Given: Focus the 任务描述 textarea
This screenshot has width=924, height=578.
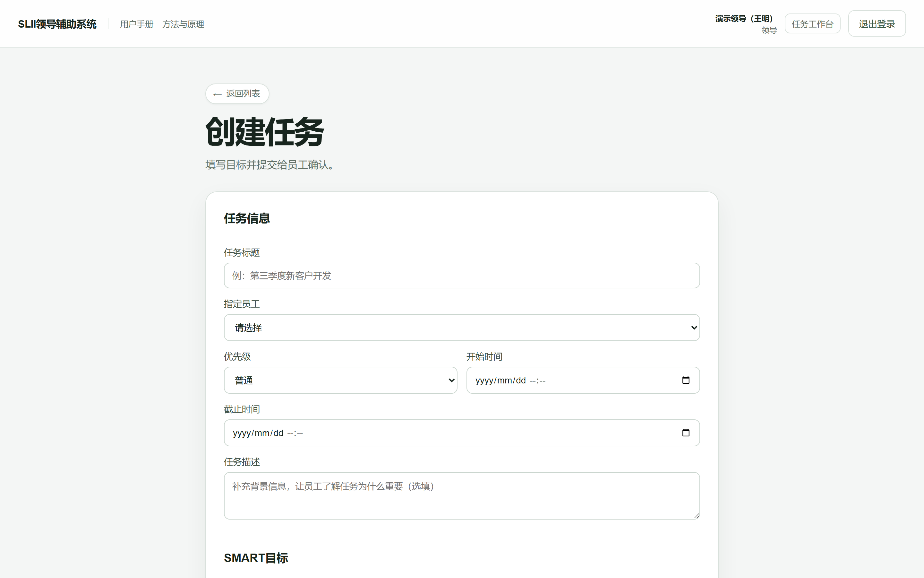Looking at the screenshot, I should pyautogui.click(x=462, y=496).
